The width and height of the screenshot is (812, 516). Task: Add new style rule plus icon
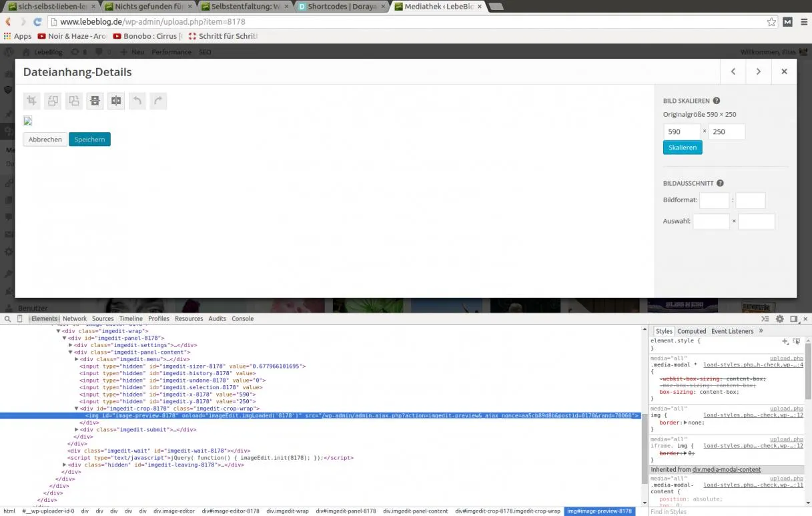coord(785,341)
